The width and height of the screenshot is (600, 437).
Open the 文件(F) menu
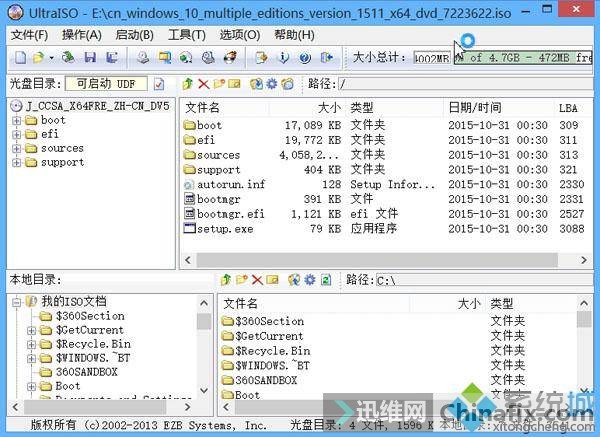pyautogui.click(x=29, y=35)
